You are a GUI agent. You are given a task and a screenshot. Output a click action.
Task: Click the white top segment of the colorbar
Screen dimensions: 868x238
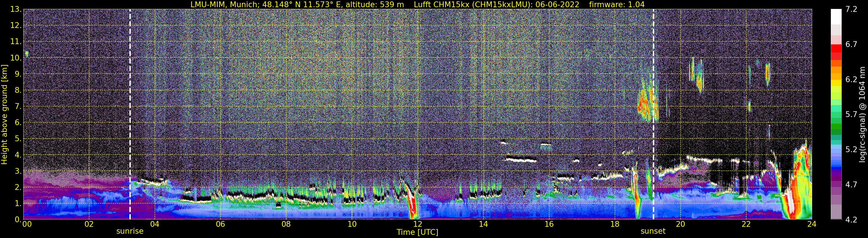pyautogui.click(x=836, y=17)
